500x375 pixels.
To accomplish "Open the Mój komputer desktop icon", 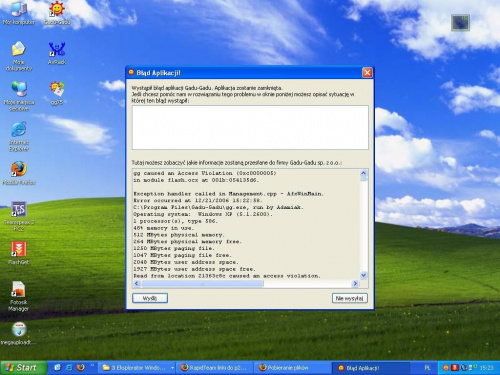I will pos(19,13).
